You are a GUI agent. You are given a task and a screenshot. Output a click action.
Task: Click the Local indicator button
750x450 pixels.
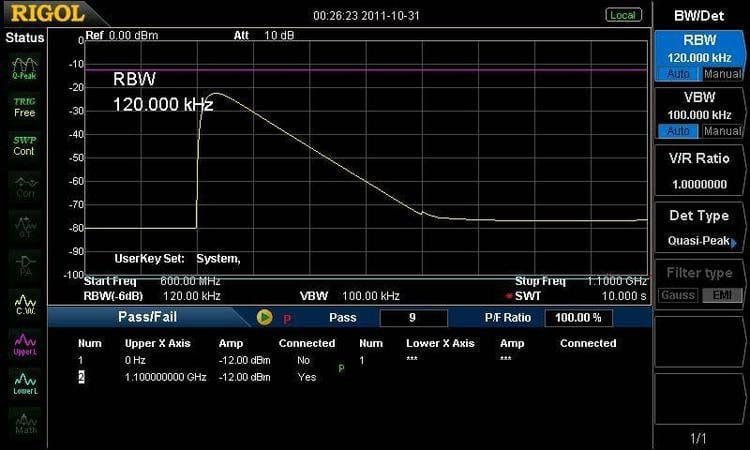click(x=623, y=15)
